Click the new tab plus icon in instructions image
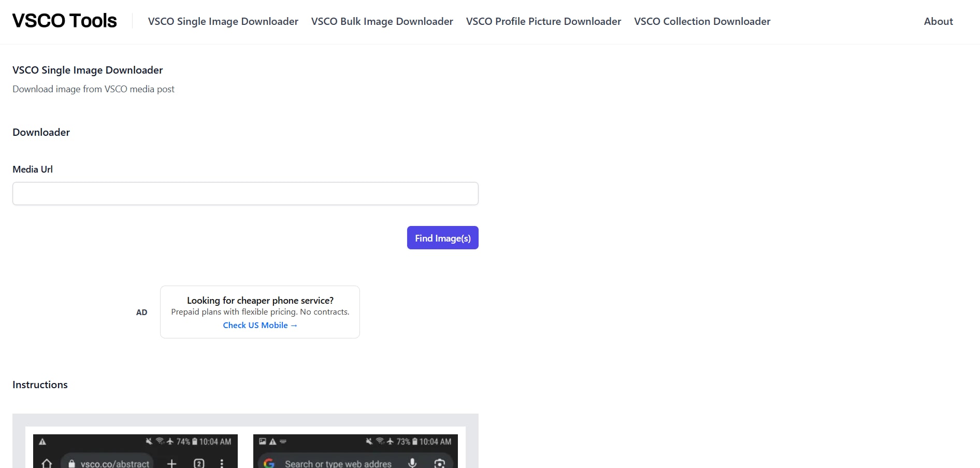Screen dimensions: 980x468 coord(171,463)
